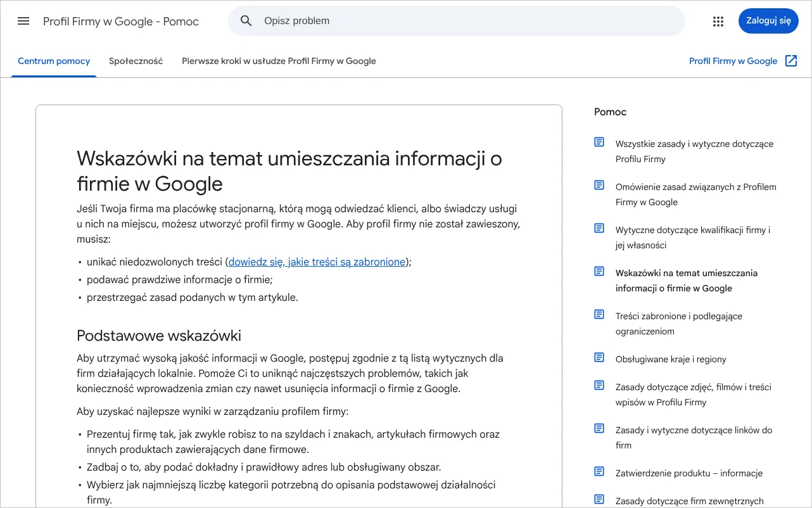Open Zasady dotyczące zdjęć, filmów i treści wpisów
Viewport: 812px width, 508px height.
[693, 395]
